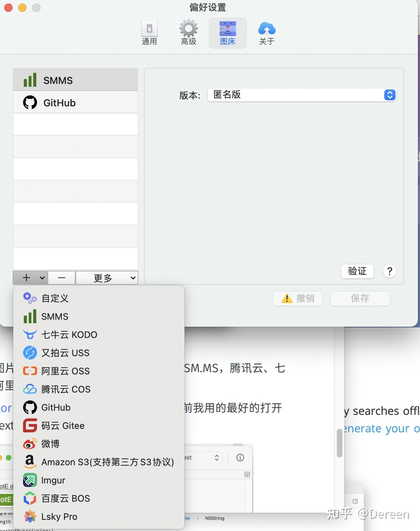Choose GitHub from the add menu
Image resolution: width=420 pixels, height=531 pixels.
coord(99,407)
